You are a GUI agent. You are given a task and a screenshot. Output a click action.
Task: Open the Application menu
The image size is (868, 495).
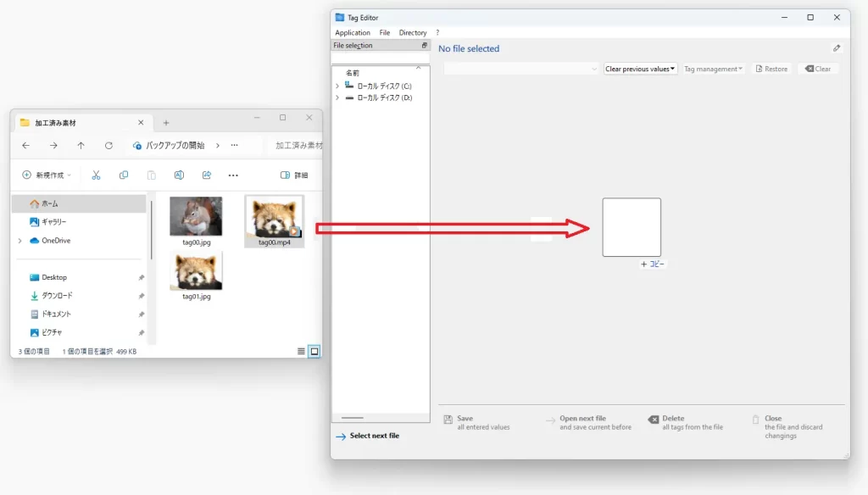(353, 32)
